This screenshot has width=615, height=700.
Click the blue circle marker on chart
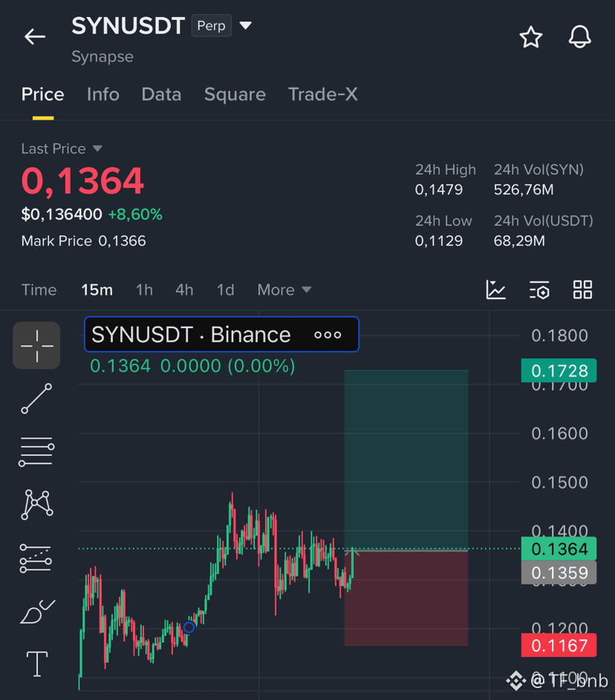(x=189, y=627)
